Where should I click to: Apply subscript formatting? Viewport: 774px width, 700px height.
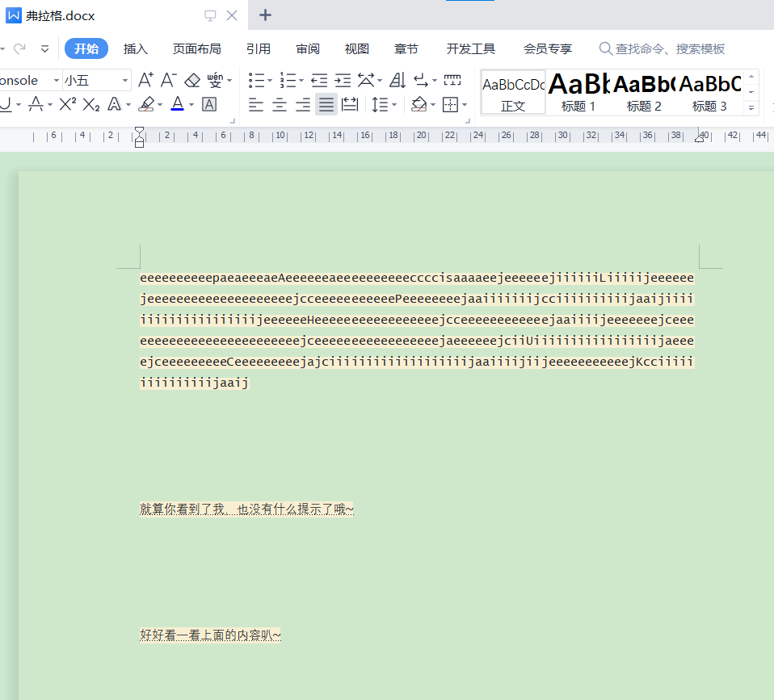click(x=91, y=104)
